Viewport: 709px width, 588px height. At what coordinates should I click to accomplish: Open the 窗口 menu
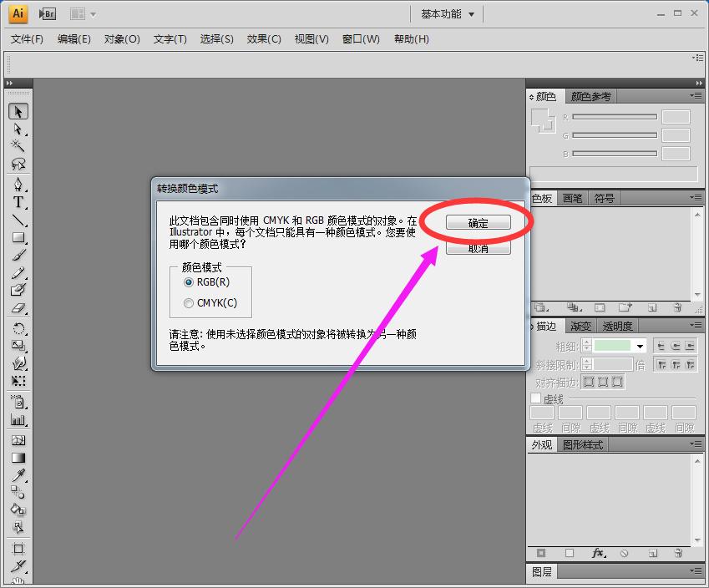pyautogui.click(x=360, y=39)
